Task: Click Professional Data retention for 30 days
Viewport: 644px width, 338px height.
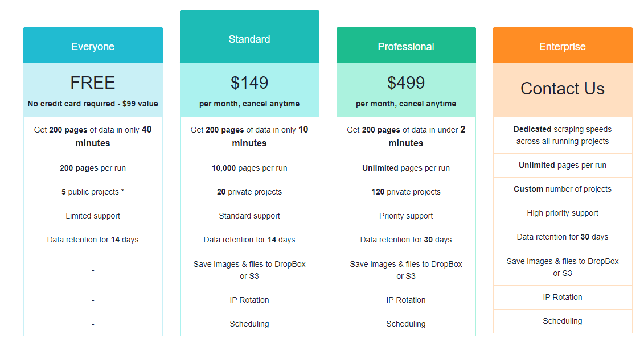Action: pyautogui.click(x=406, y=240)
